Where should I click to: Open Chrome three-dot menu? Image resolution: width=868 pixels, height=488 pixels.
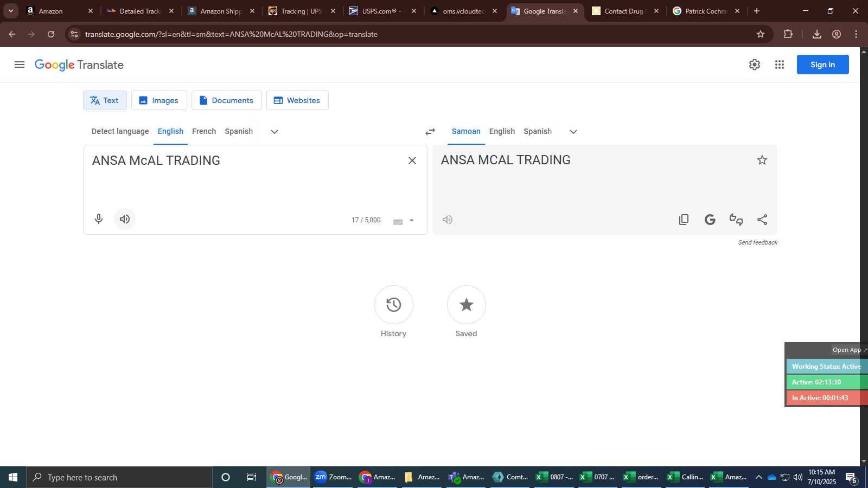856,34
